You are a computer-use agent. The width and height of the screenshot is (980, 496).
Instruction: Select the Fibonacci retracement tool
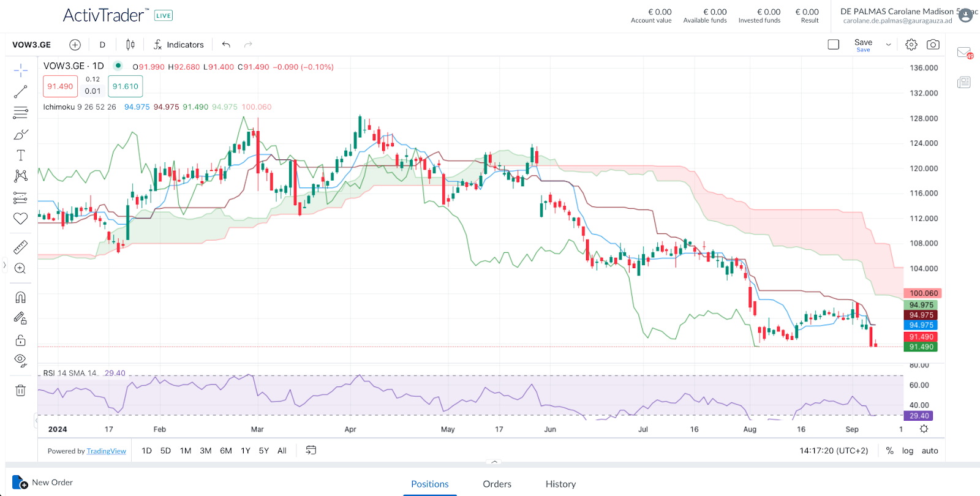pyautogui.click(x=20, y=113)
